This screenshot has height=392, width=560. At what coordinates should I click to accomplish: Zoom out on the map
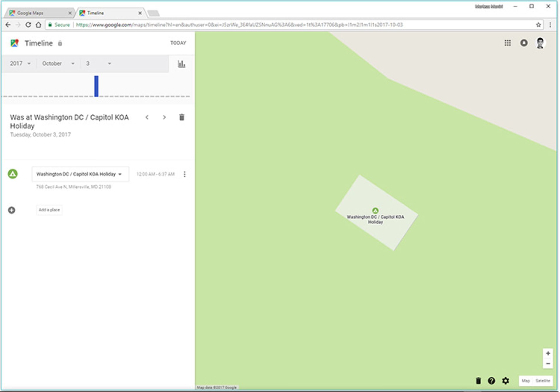548,363
